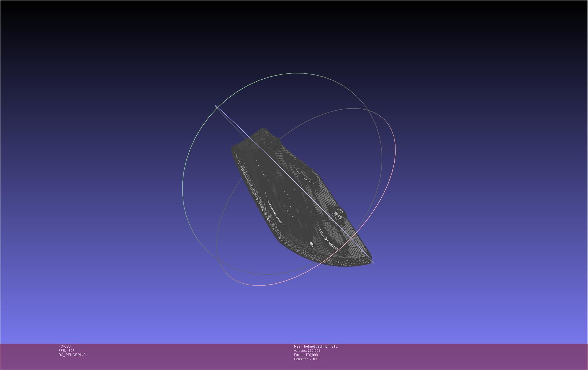This screenshot has width=588, height=370.
Task: Click the small white patch on mesh
Action: (x=312, y=244)
